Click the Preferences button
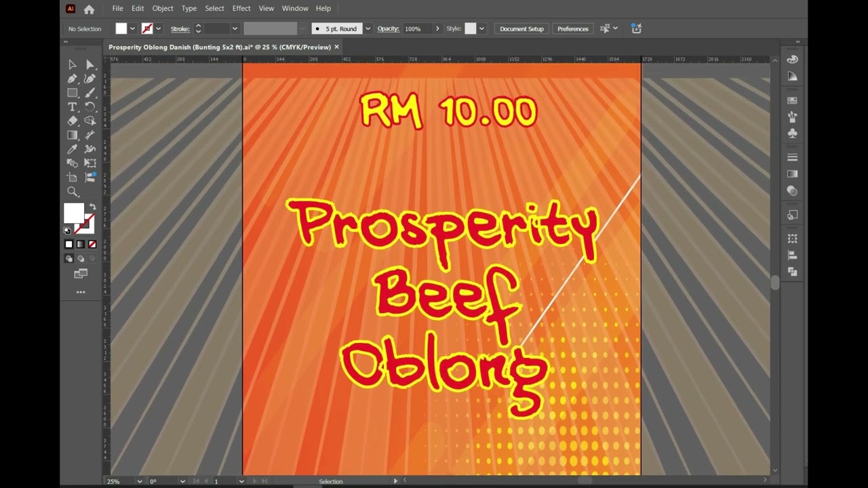Image resolution: width=868 pixels, height=488 pixels. coord(573,28)
